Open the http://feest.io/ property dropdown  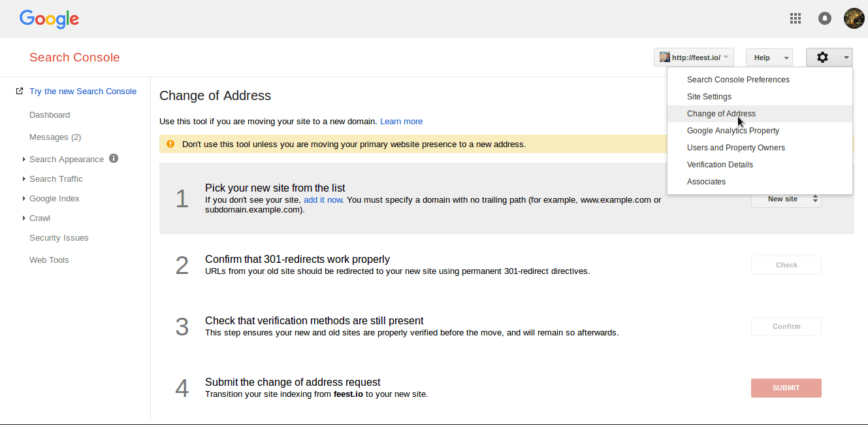694,58
